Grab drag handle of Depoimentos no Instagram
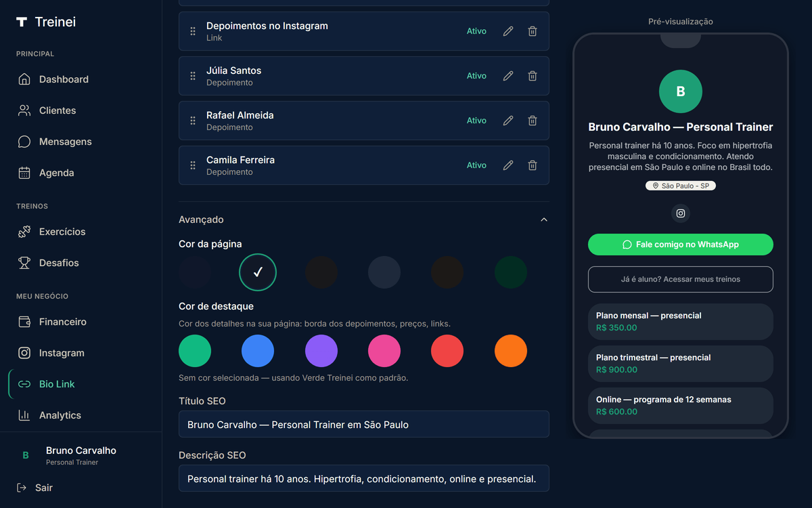The height and width of the screenshot is (508, 812). tap(193, 31)
